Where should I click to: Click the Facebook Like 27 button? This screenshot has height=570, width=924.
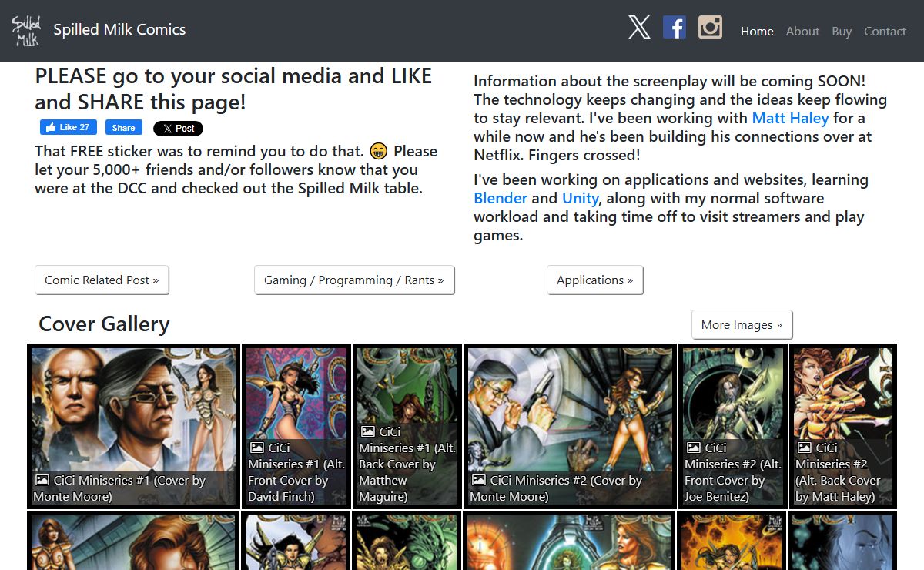click(x=69, y=128)
